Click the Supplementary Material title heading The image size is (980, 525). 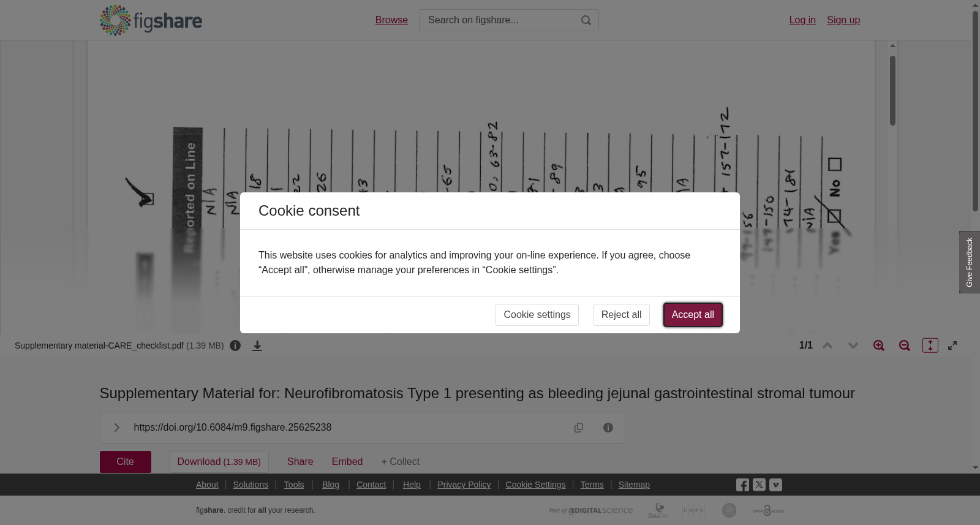click(x=477, y=393)
